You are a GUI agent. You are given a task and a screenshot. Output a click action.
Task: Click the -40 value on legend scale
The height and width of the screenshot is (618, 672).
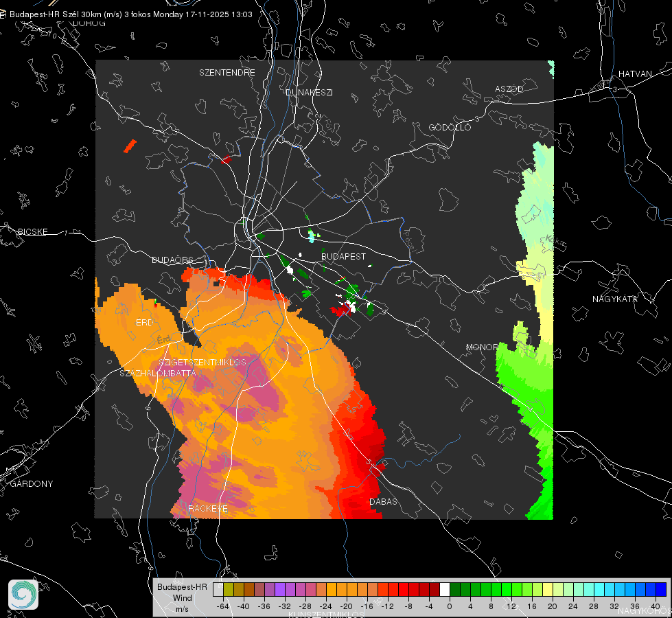click(244, 606)
